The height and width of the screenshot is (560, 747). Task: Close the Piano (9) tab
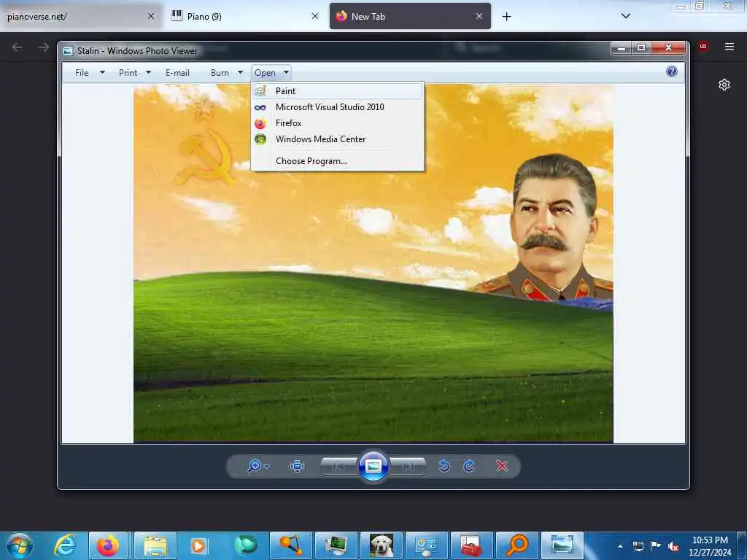pyautogui.click(x=315, y=17)
